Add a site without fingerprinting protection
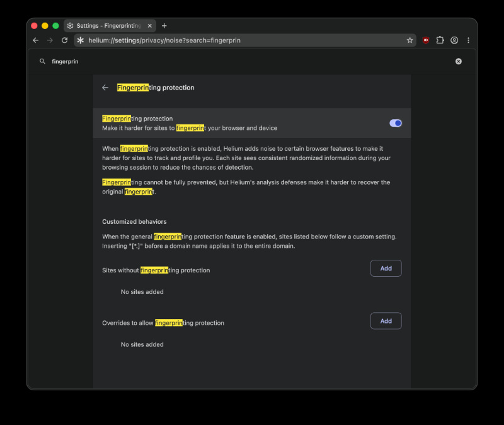The image size is (504, 425). (x=386, y=269)
